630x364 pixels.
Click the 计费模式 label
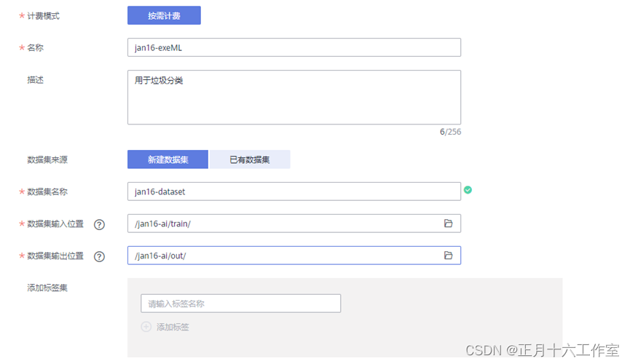click(44, 16)
